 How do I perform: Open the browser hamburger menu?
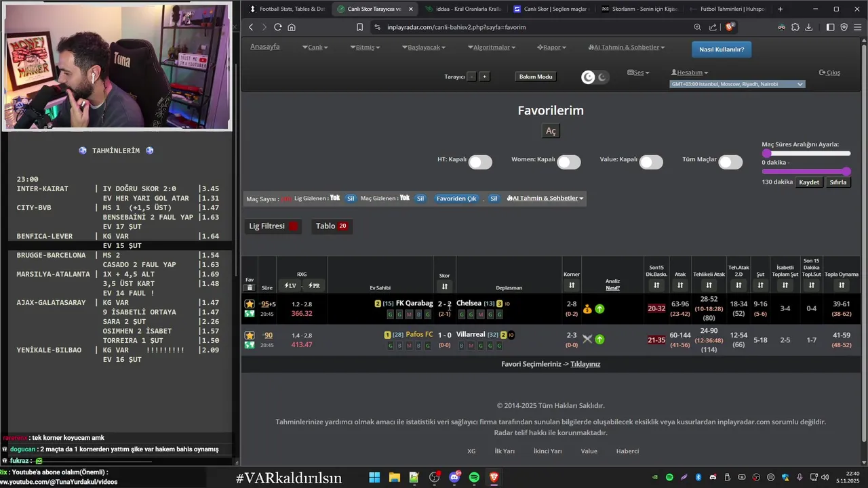point(858,27)
